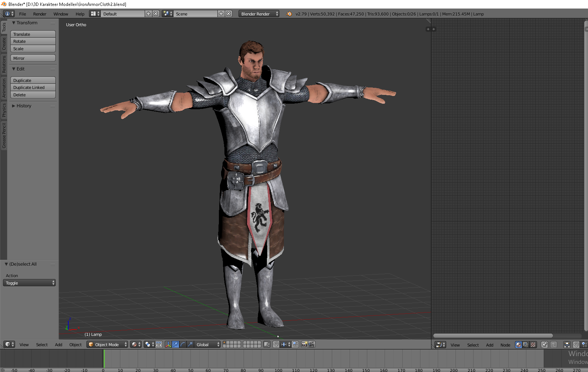Select the scale manipulator icon

click(x=190, y=344)
